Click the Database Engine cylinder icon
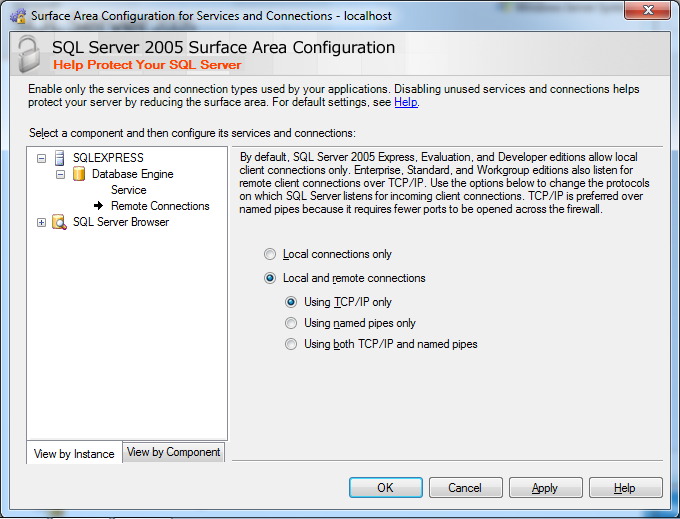 pyautogui.click(x=79, y=174)
